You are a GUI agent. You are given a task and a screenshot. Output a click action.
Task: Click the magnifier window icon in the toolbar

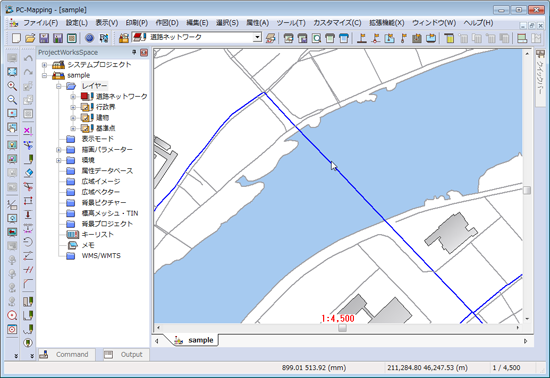point(316,38)
